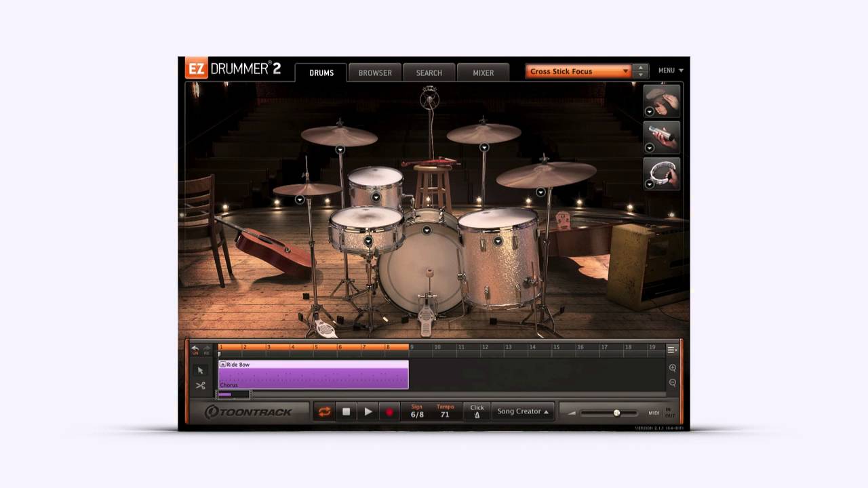Open the ride cymbal dropdown arrow

(540, 192)
